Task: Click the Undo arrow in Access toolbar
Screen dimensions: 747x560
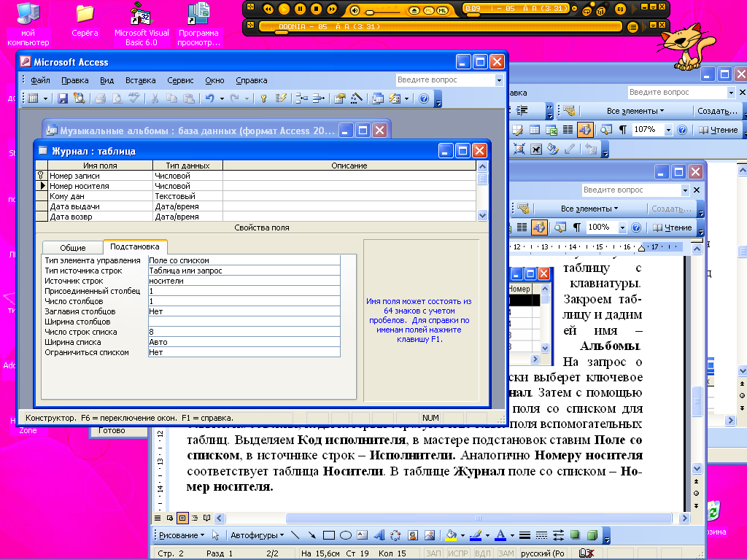Action: point(210,98)
